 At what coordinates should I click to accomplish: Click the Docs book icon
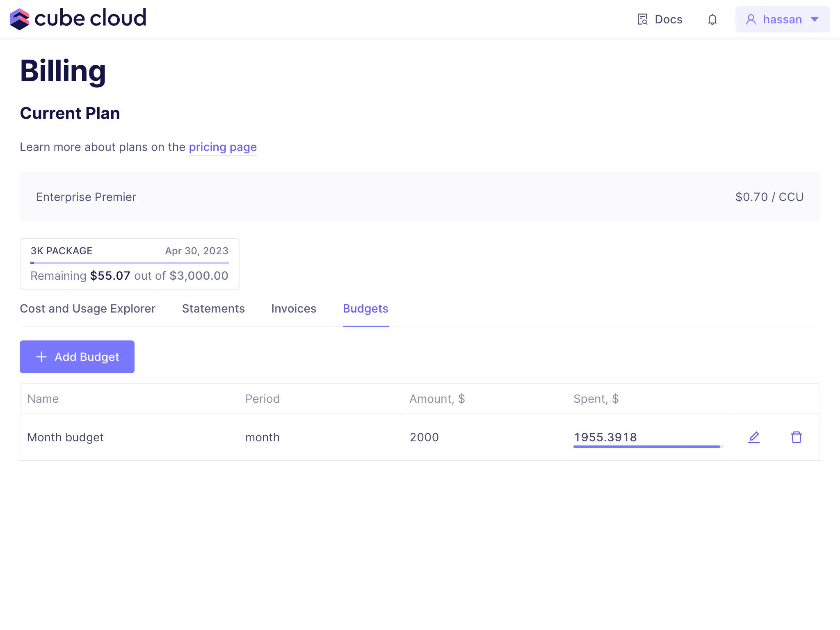(642, 19)
